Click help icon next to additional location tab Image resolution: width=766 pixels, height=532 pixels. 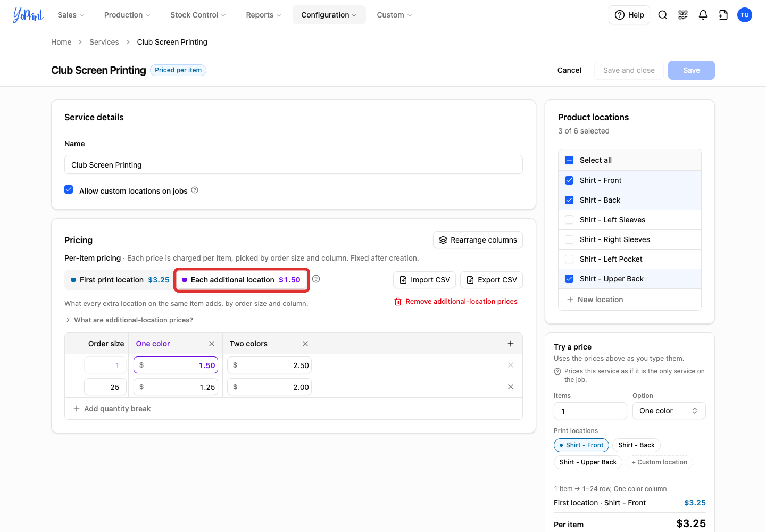point(316,279)
